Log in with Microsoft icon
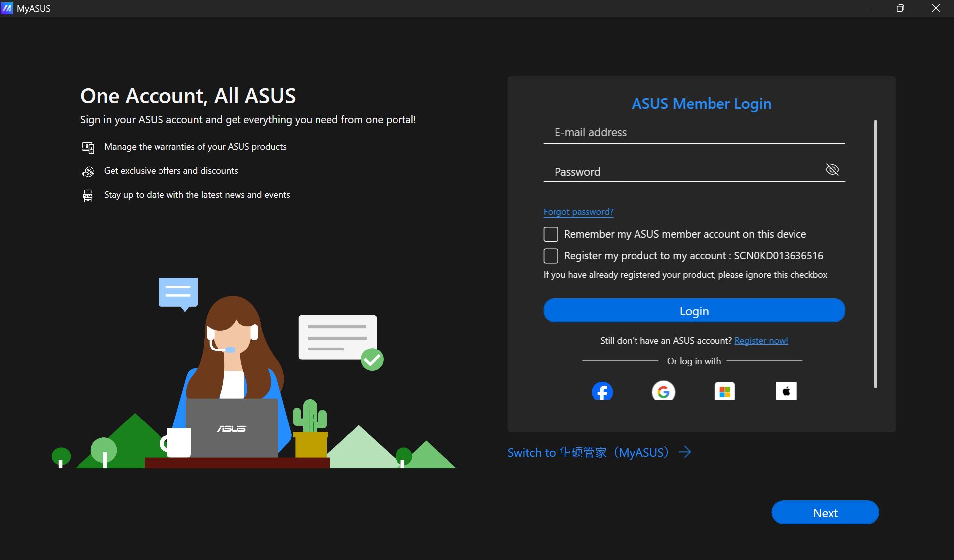This screenshot has height=560, width=954. [724, 391]
